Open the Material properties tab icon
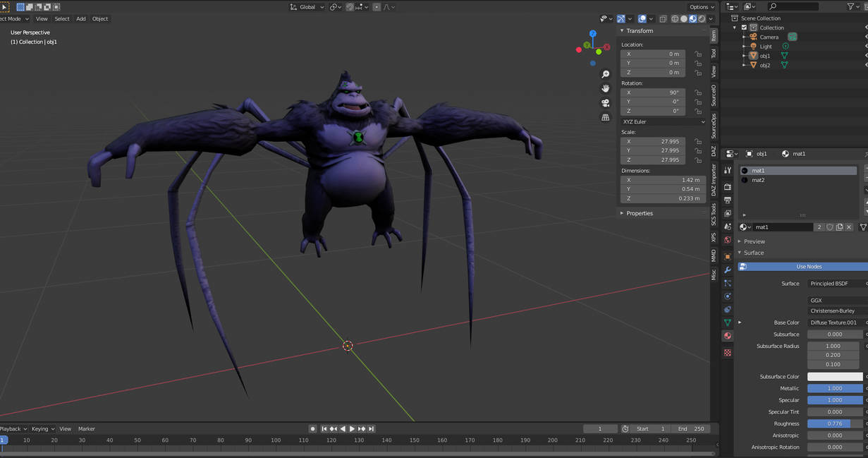 coord(728,336)
